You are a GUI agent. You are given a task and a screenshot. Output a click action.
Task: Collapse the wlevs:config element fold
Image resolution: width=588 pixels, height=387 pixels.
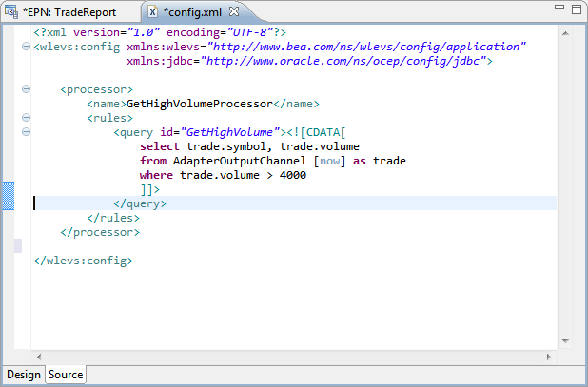click(26, 47)
